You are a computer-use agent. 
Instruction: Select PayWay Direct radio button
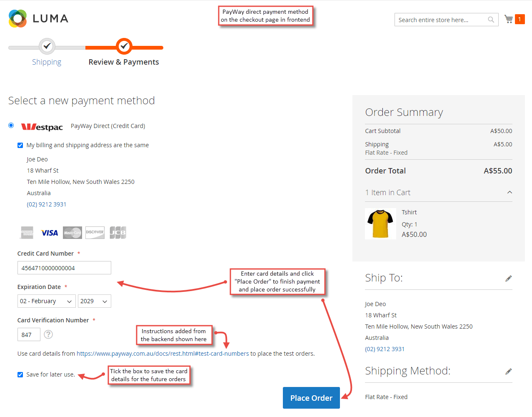[11, 126]
